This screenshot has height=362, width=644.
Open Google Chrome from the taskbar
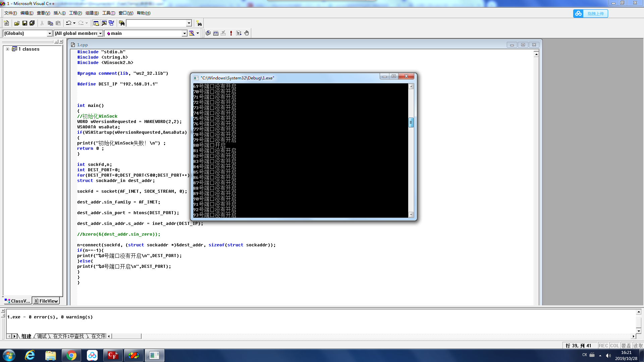(x=71, y=355)
